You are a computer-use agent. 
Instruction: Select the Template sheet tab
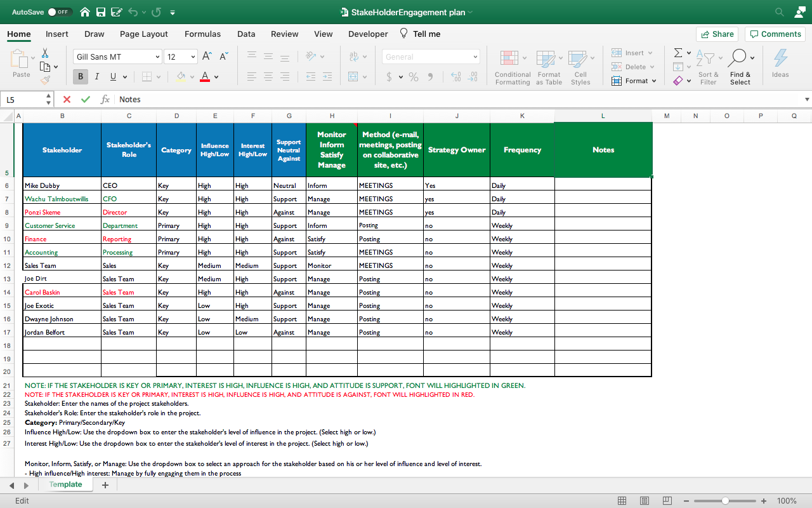pos(66,484)
